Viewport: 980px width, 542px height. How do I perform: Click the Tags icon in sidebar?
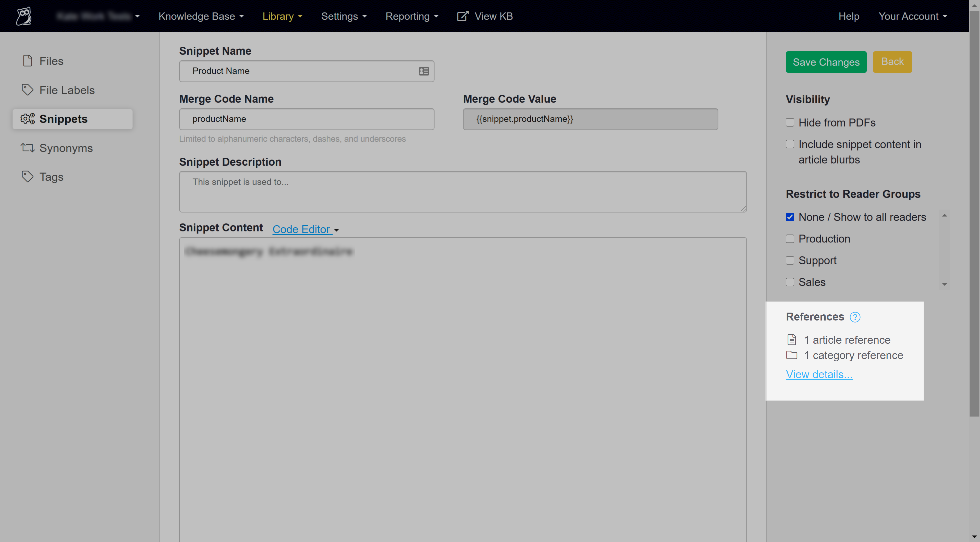coord(27,177)
